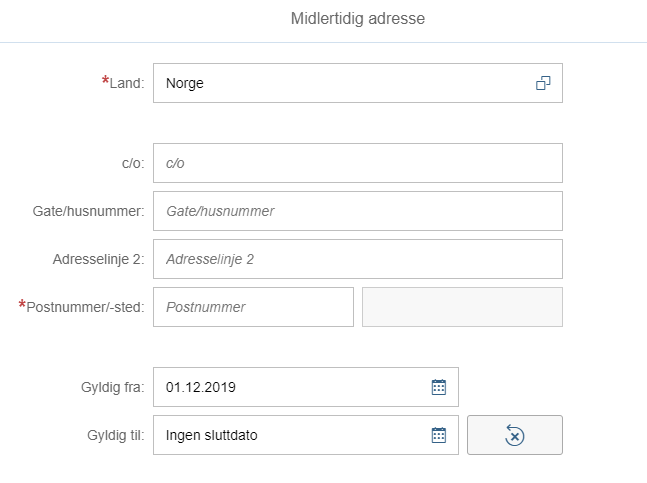Select the greyed-out poststed field
The width and height of the screenshot is (647, 483).
[x=462, y=307]
